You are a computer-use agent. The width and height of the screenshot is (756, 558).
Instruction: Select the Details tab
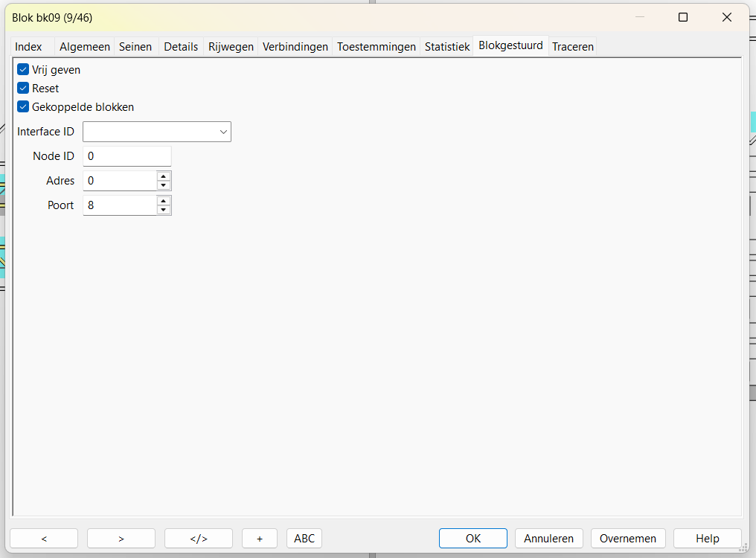point(181,47)
